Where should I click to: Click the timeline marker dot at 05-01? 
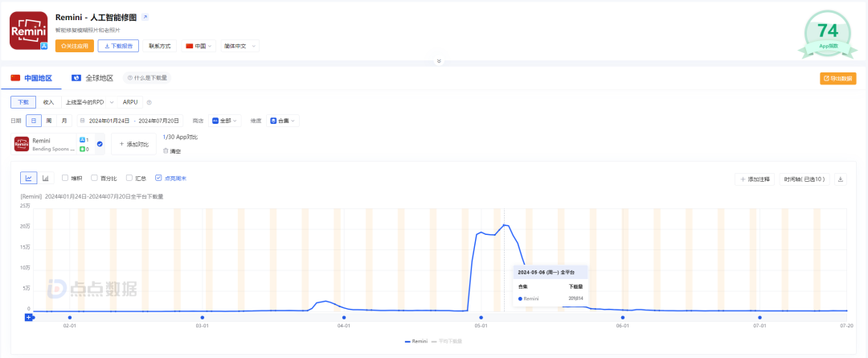[x=481, y=318]
